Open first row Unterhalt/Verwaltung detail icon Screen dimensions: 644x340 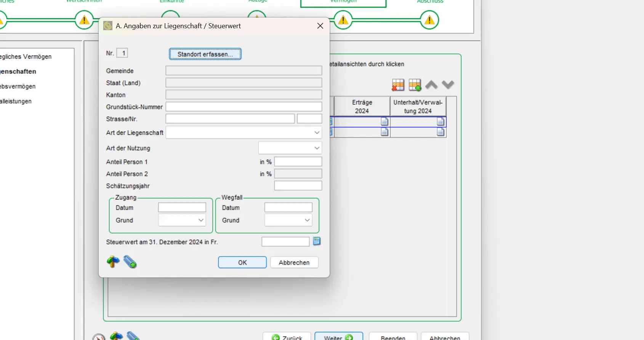click(441, 122)
